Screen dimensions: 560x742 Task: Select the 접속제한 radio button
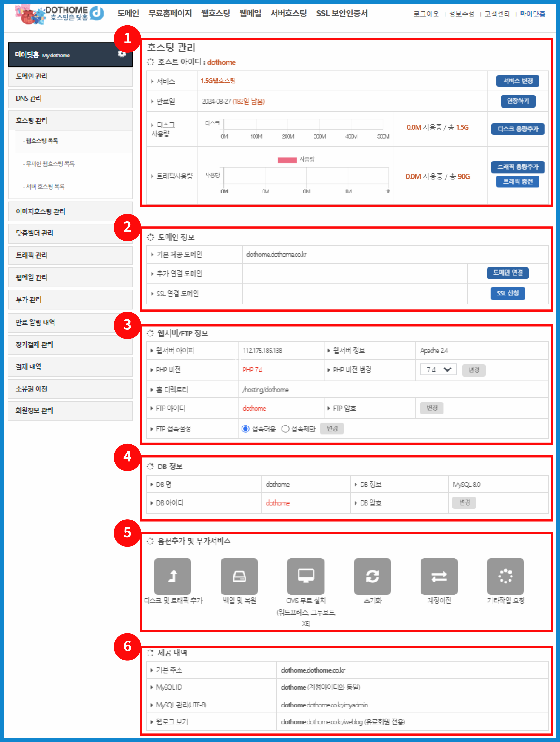tap(285, 429)
